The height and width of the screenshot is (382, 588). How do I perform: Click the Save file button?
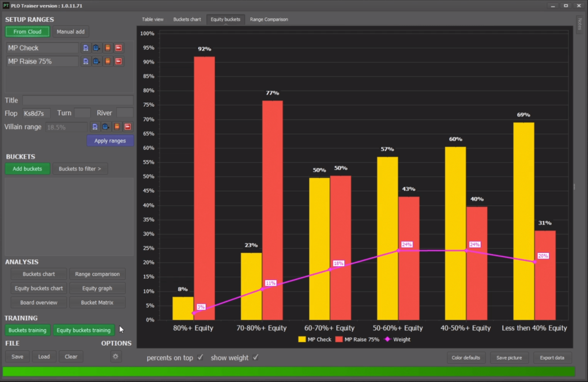click(17, 357)
